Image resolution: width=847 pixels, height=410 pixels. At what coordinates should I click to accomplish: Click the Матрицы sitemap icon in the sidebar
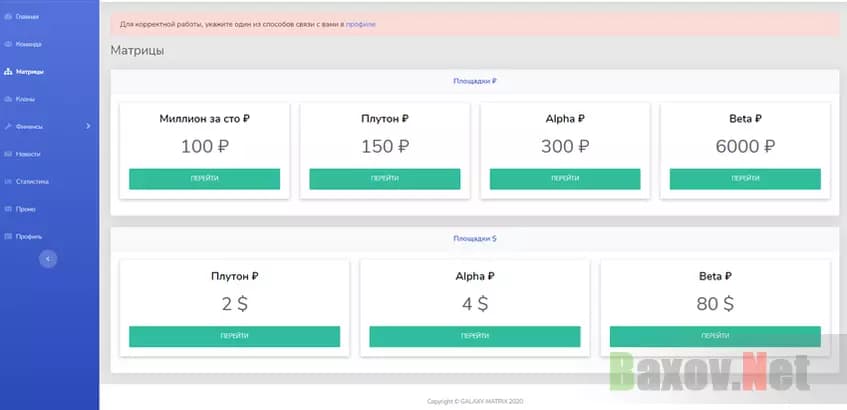point(8,72)
